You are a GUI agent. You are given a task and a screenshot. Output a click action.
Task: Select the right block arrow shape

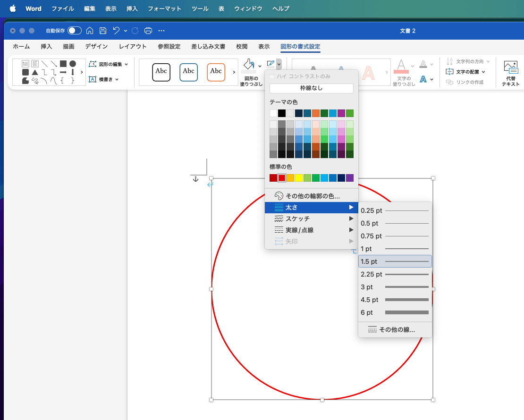click(63, 72)
